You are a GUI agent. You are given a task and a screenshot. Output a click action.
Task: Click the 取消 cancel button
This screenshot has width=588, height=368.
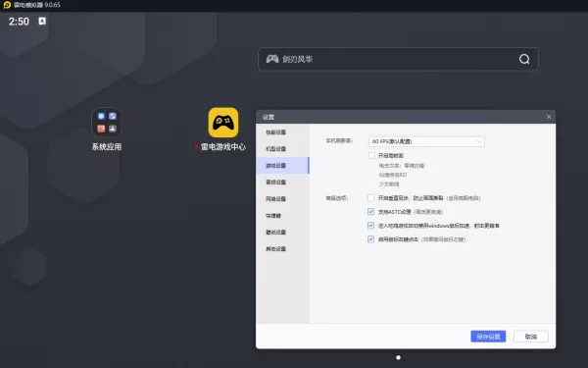(x=531, y=337)
